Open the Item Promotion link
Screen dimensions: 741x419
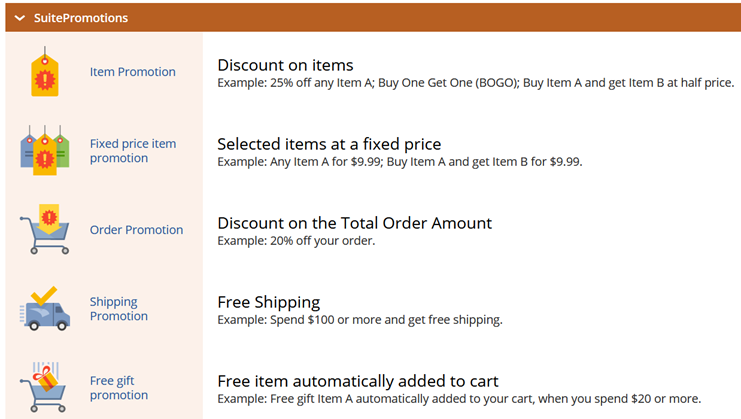[132, 72]
